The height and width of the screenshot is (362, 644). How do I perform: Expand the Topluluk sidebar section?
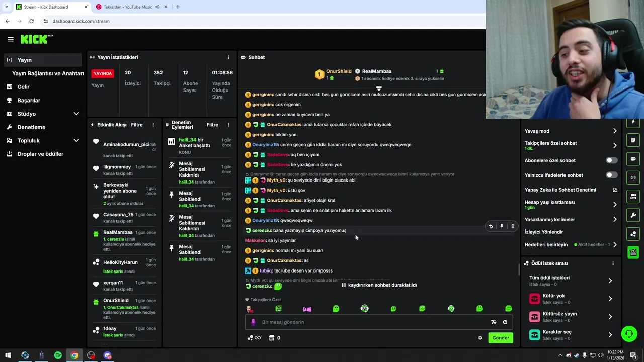76,141
